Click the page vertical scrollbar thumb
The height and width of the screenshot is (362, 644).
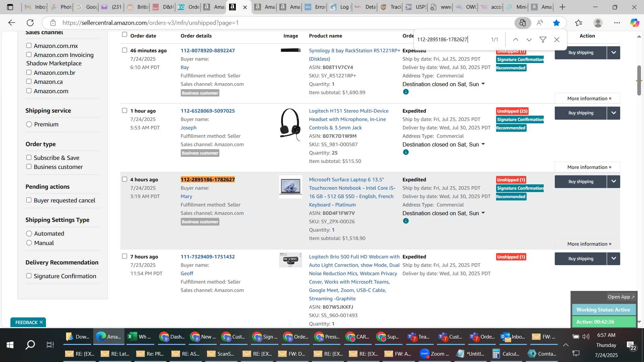click(639, 80)
